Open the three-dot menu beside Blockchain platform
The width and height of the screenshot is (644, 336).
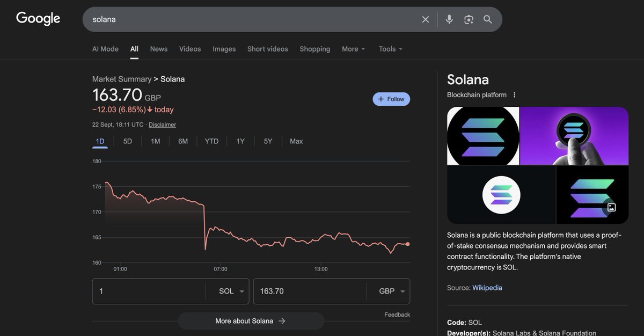[514, 94]
